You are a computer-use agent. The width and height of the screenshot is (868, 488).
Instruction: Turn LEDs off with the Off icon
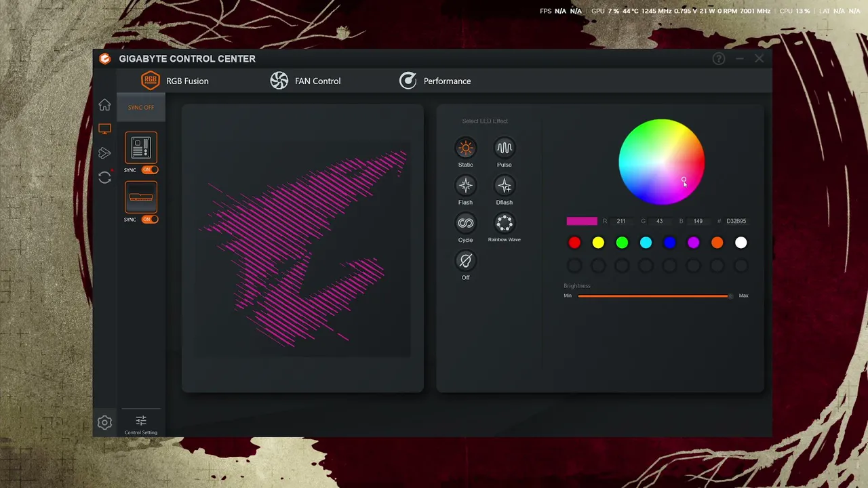465,261
